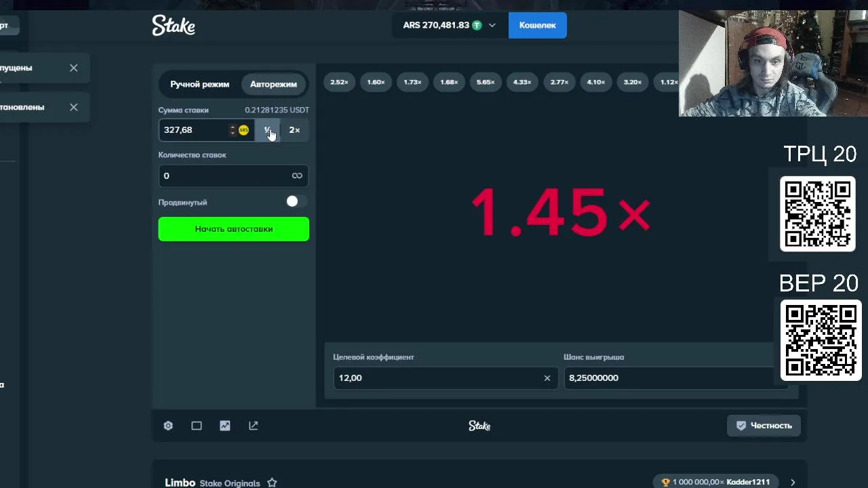Open game settings gear icon
Viewport: 868px width, 488px height.
click(168, 426)
